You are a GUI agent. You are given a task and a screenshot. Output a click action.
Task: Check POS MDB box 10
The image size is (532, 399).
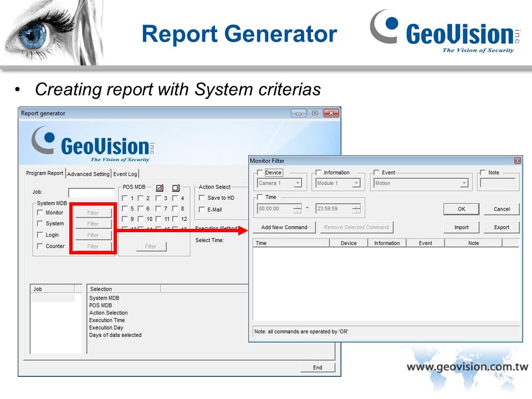point(141,219)
